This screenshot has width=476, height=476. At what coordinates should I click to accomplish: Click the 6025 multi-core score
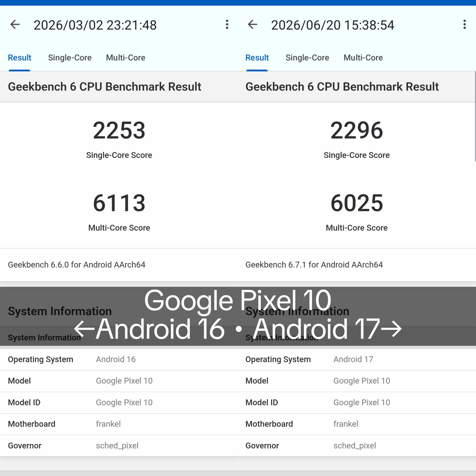[x=357, y=203]
